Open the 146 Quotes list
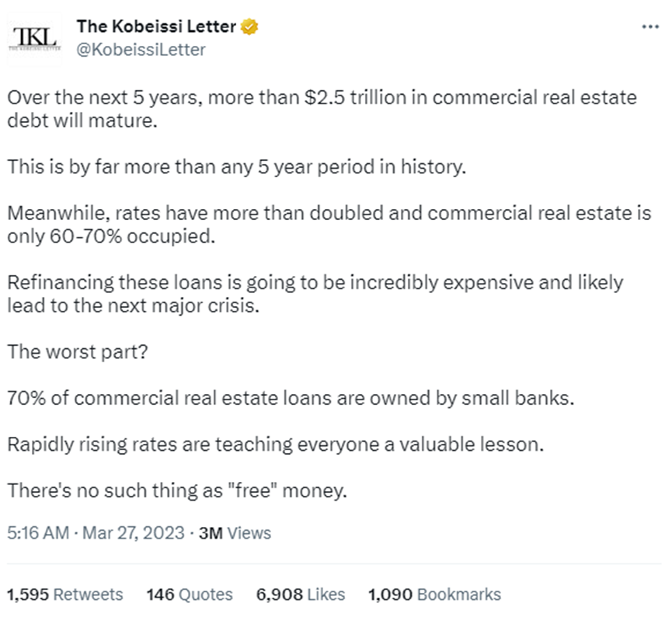This screenshot has width=672, height=621. [190, 595]
